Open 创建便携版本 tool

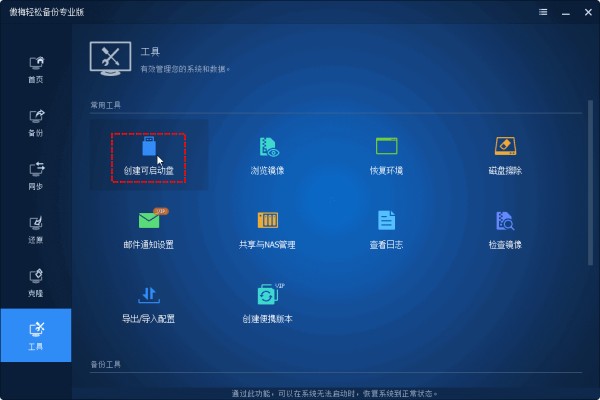pos(267,304)
